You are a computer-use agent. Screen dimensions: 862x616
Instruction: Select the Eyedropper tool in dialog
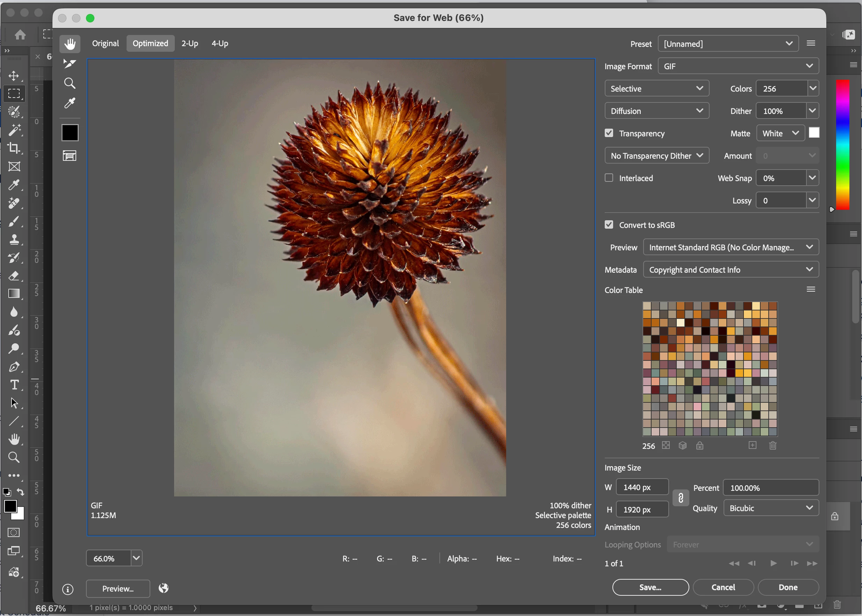click(70, 103)
